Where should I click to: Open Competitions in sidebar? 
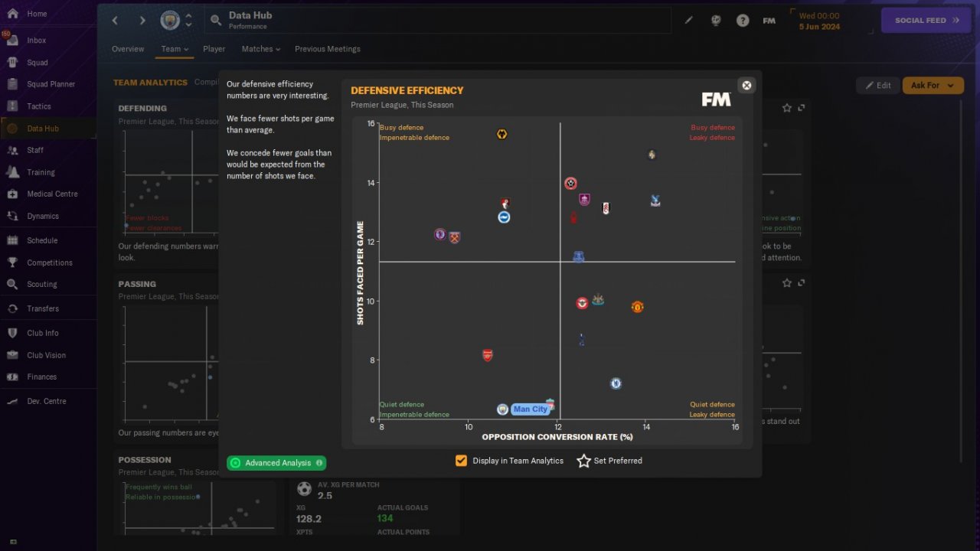coord(50,262)
